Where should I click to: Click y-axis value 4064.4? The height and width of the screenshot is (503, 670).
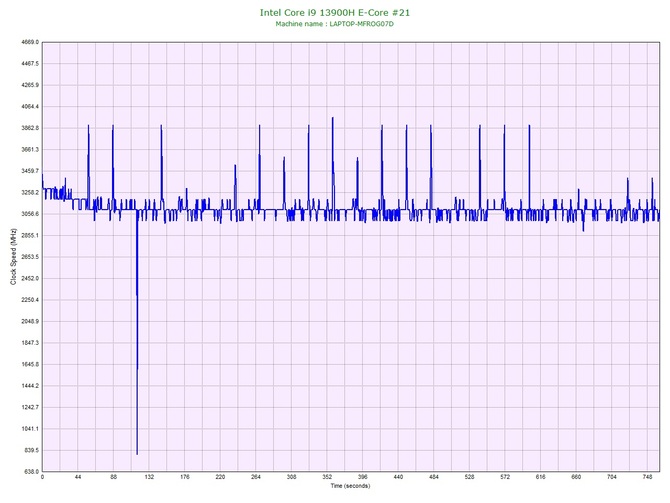(30, 106)
